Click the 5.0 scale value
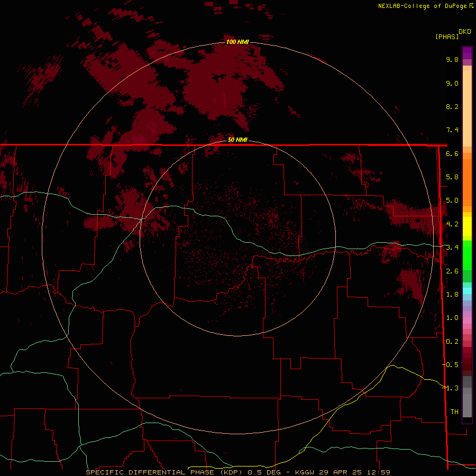Screen dimensions: 476x476 tap(452, 200)
